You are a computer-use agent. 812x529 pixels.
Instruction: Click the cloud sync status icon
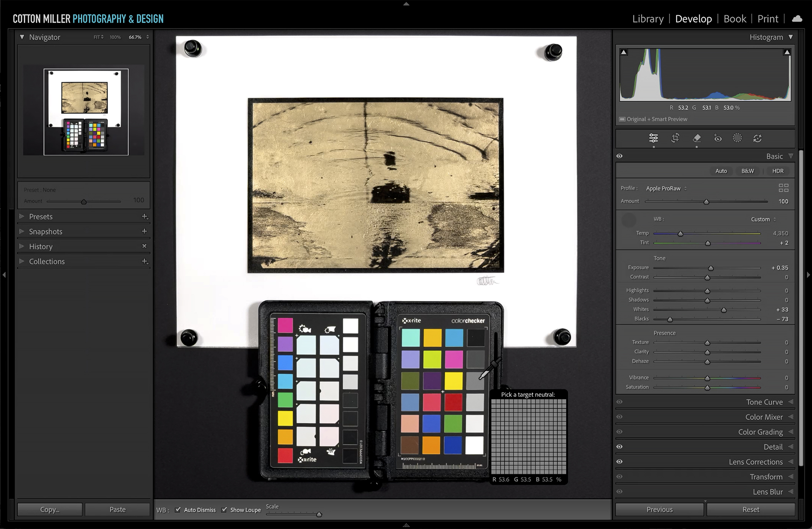[x=797, y=18]
